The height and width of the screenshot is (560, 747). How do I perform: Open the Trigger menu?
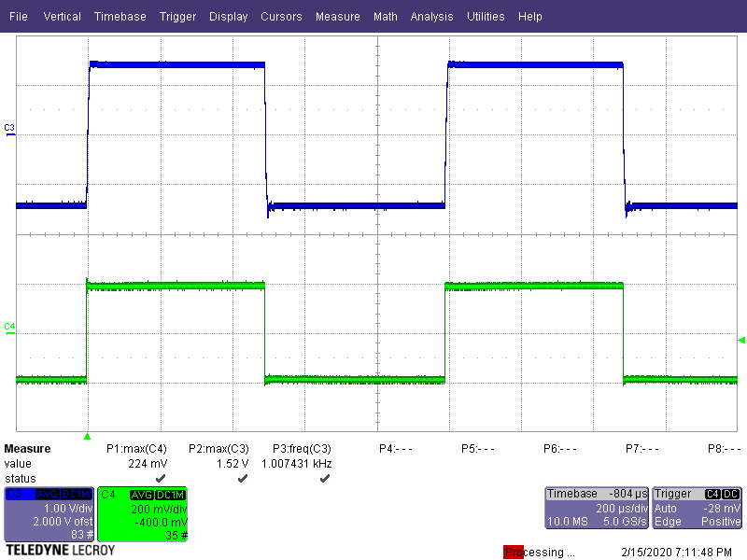point(177,17)
